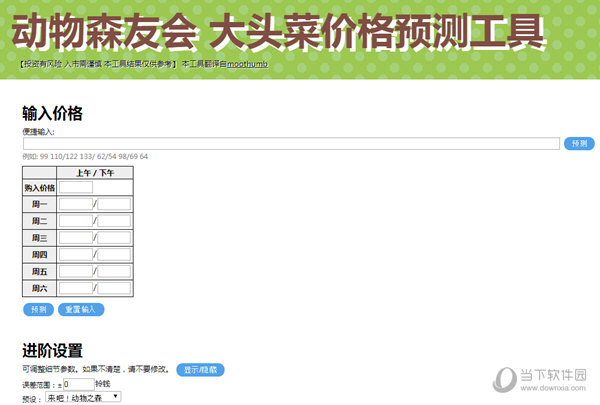Click the 上午 / 下午 column header
This screenshot has width=600, height=405.
click(95, 173)
